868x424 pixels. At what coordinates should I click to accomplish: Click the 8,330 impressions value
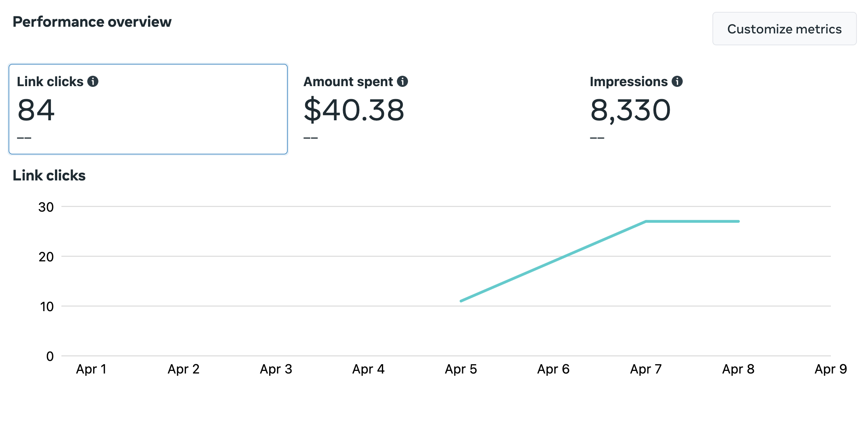pos(630,110)
